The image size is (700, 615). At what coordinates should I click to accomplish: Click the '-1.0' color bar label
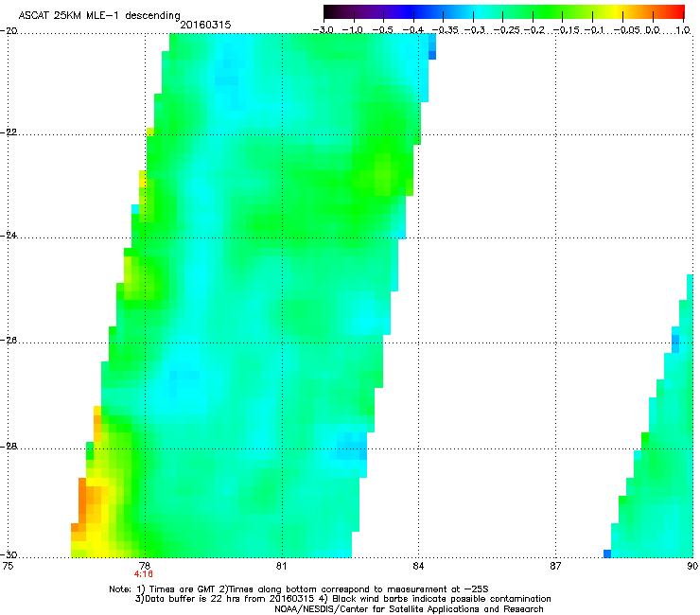click(353, 30)
